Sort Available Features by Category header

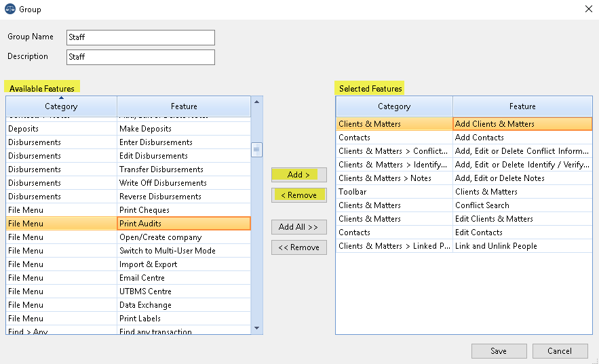click(61, 106)
